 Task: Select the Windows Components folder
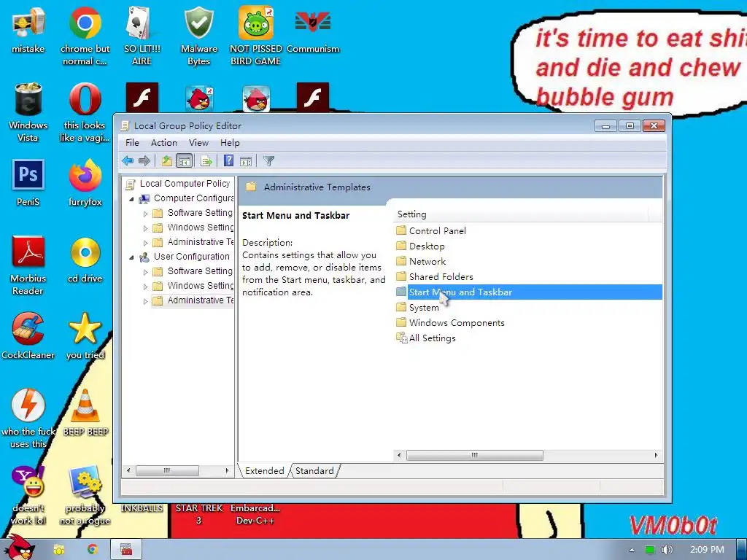(457, 323)
